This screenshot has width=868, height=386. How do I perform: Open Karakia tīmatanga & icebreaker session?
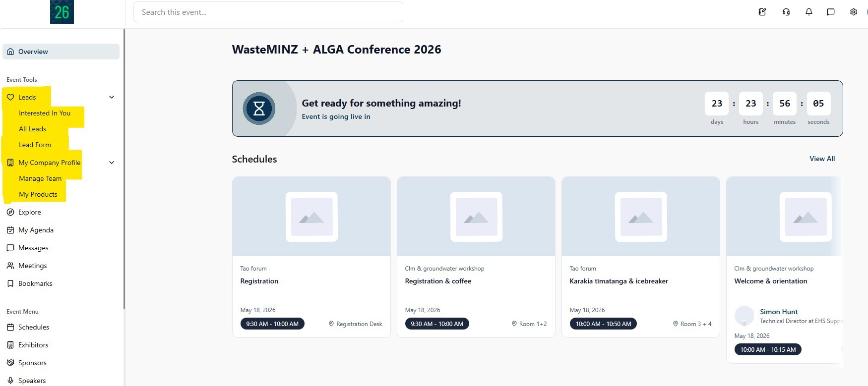tap(619, 281)
